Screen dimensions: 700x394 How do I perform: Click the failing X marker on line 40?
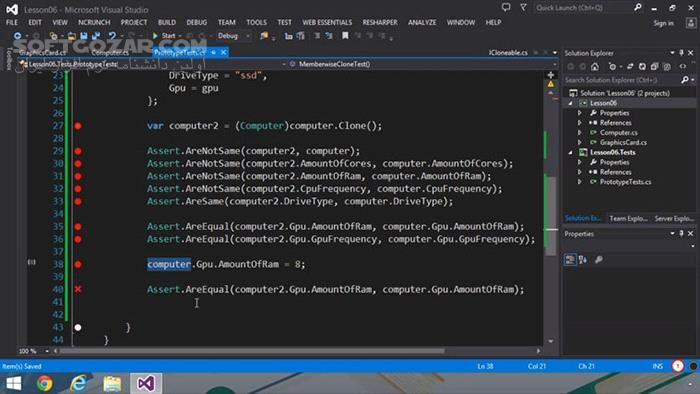pos(78,289)
